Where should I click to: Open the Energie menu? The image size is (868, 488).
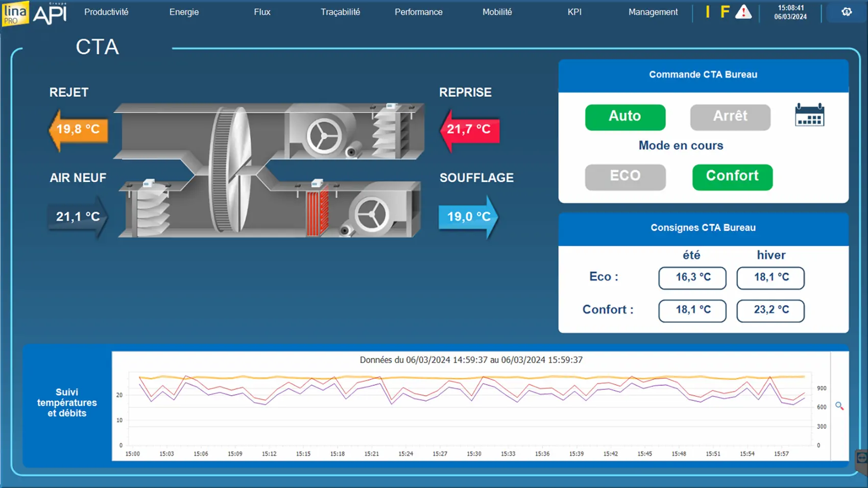pos(184,12)
